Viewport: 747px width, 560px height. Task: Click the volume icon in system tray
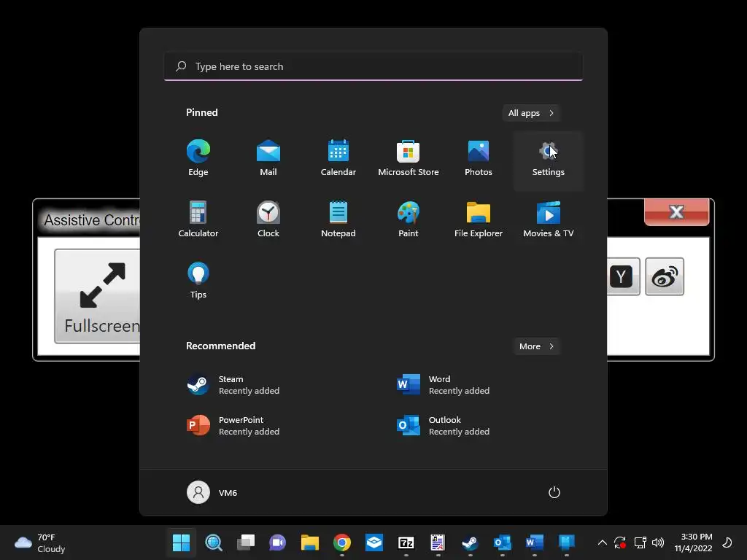click(658, 542)
